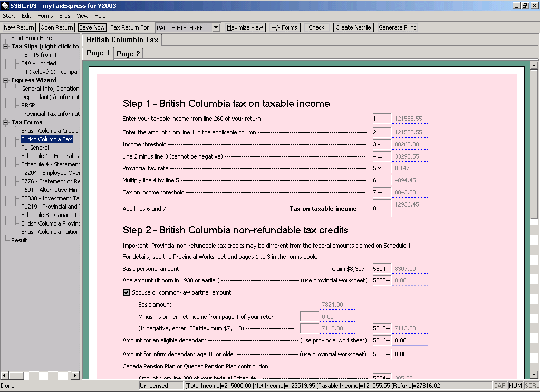
Task: Click the eligible dependant amount field
Action: (x=410, y=340)
